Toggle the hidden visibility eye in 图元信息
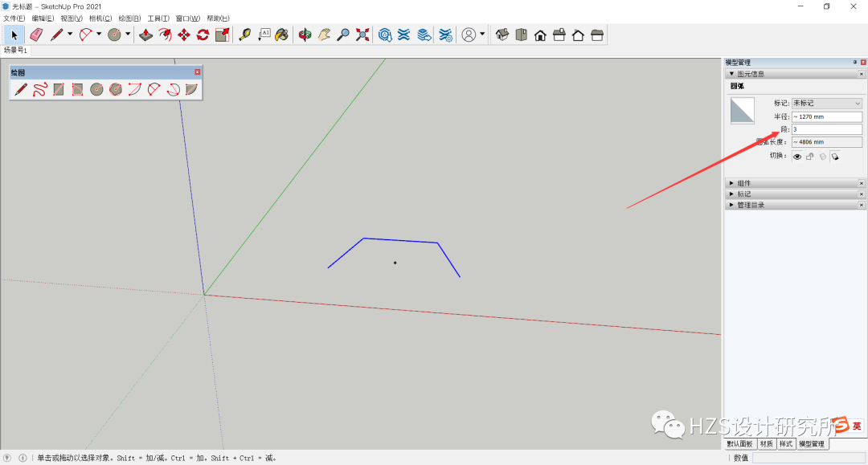This screenshot has height=465, width=868. point(796,157)
